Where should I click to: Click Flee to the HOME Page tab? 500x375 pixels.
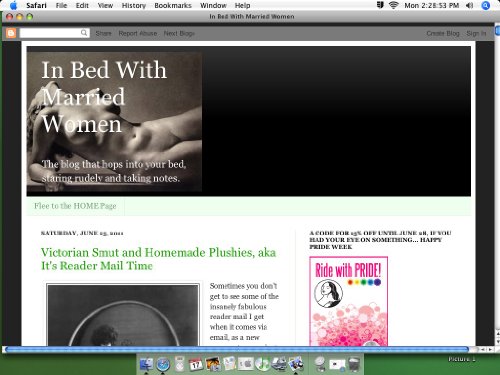click(75, 206)
